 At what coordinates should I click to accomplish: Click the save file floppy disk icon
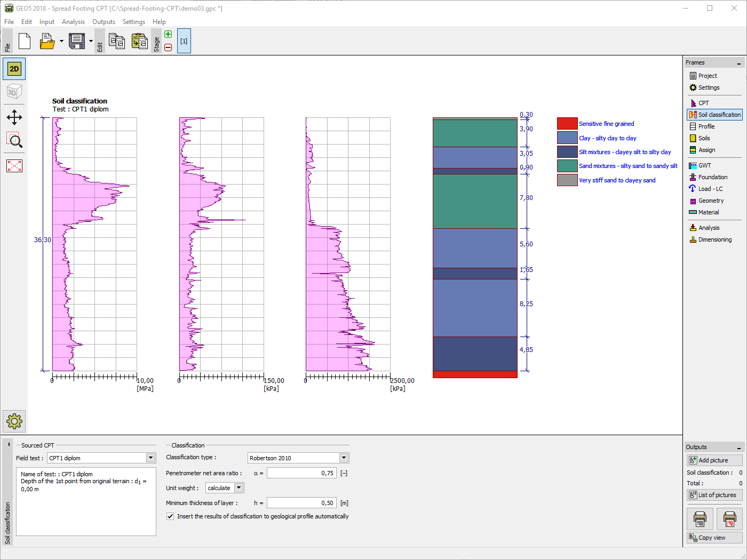(x=77, y=41)
